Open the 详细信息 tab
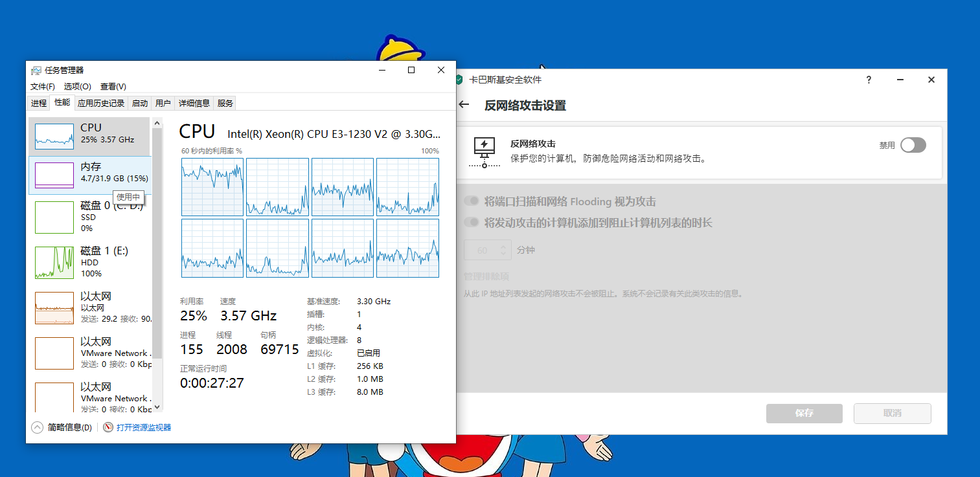Viewport: 980px width, 477px height. (x=194, y=103)
